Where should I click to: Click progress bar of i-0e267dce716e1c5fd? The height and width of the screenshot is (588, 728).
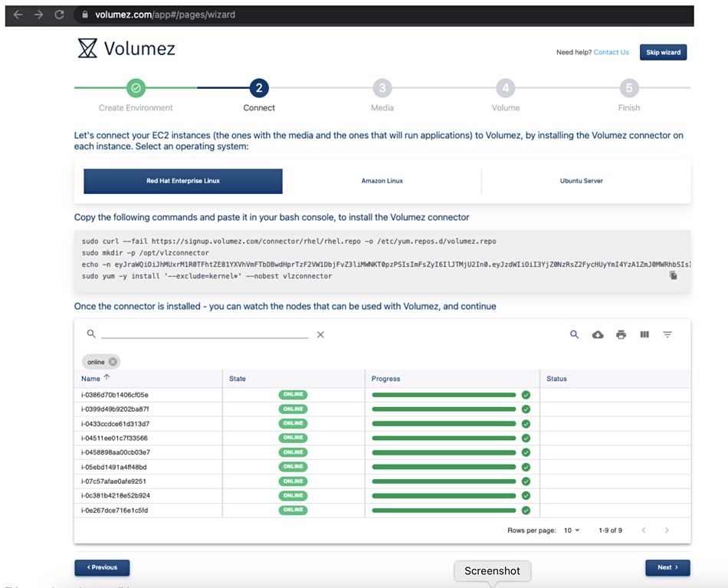click(444, 511)
